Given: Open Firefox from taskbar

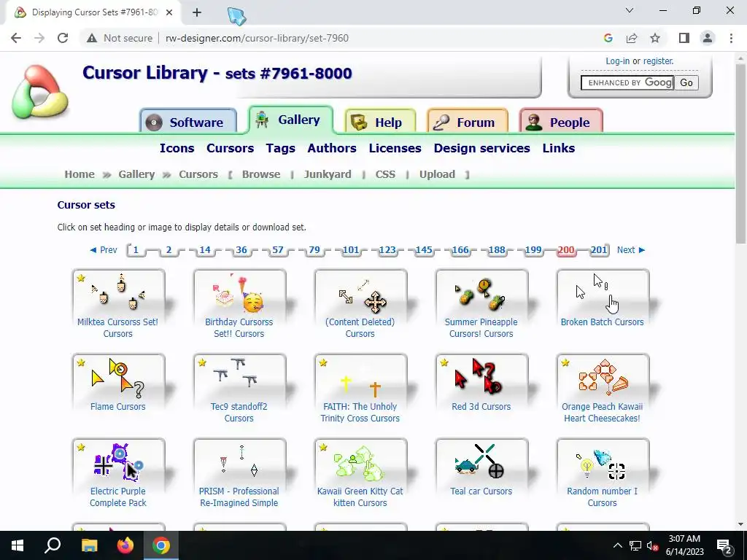Looking at the screenshot, I should 125,545.
